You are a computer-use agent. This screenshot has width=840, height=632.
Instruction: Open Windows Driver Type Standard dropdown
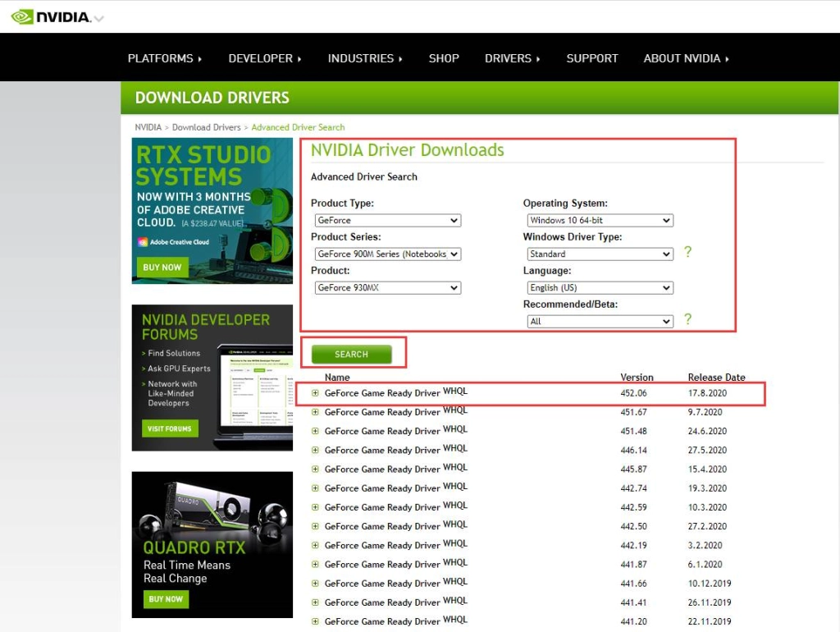[x=600, y=254]
